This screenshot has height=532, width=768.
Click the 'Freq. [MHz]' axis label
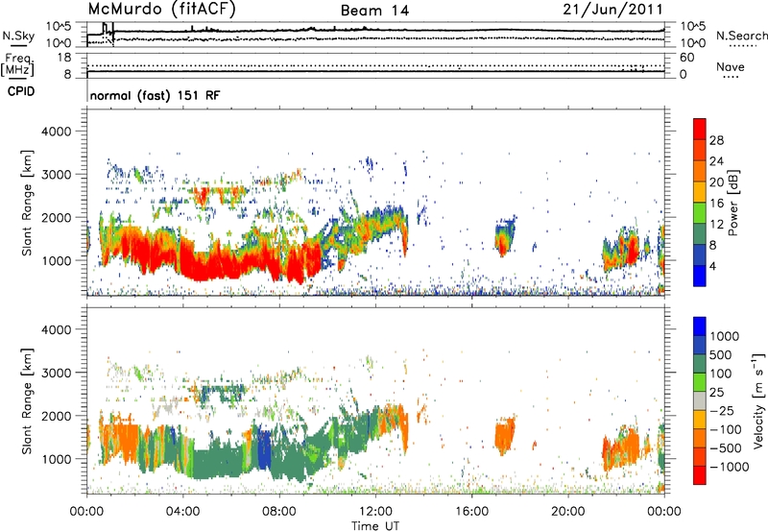click(18, 64)
